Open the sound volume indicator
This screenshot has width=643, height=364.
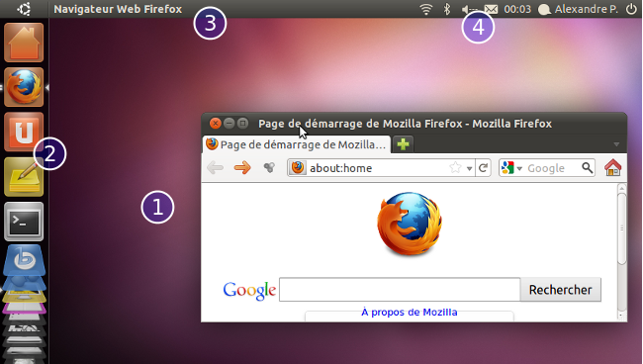(469, 9)
